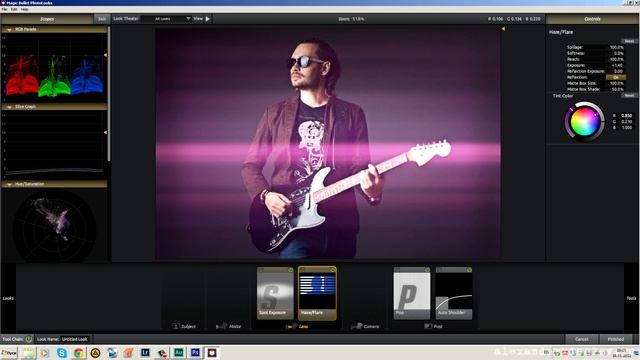The height and width of the screenshot is (360, 640).
Task: Select the Matte stage in the tool chain
Action: coord(229,326)
